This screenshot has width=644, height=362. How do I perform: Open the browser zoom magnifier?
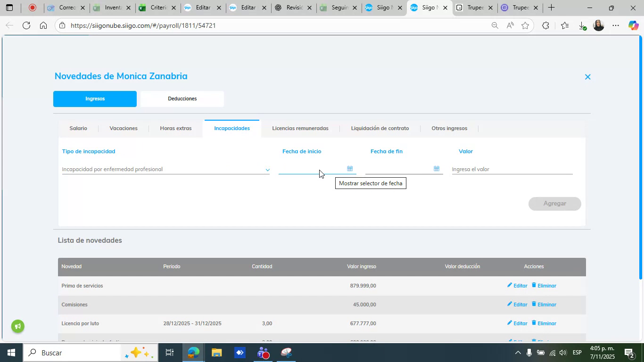[x=495, y=25]
